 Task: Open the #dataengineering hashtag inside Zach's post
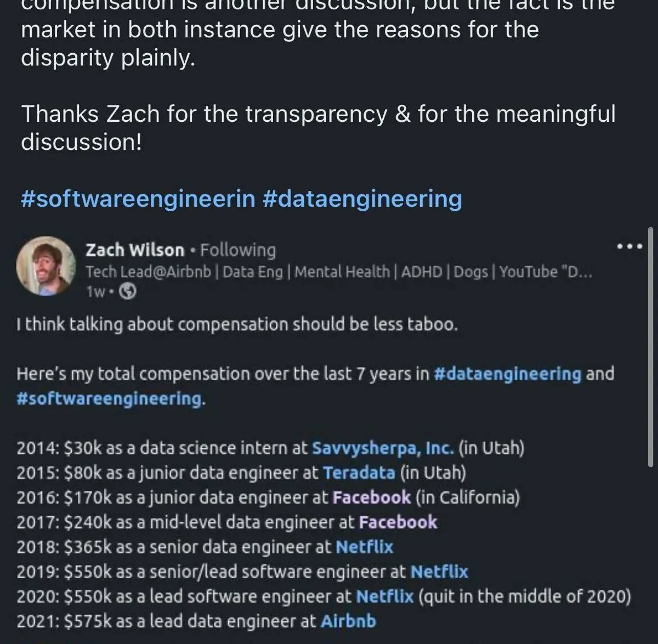tap(507, 374)
